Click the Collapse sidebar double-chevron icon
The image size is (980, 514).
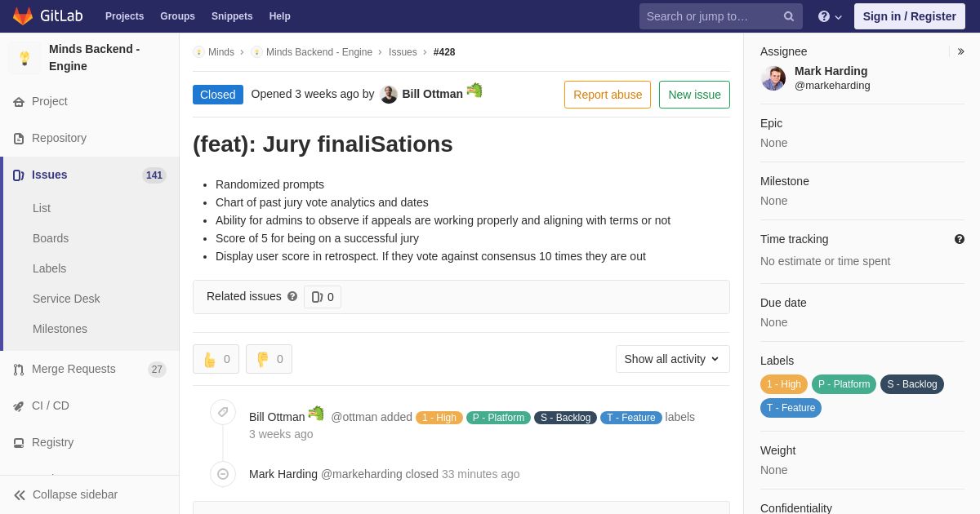coord(20,495)
